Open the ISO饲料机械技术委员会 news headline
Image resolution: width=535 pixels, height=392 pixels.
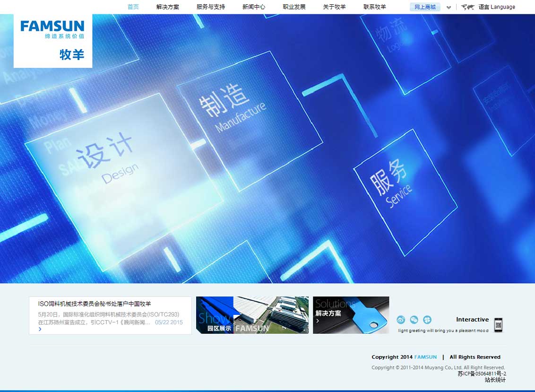tap(95, 304)
